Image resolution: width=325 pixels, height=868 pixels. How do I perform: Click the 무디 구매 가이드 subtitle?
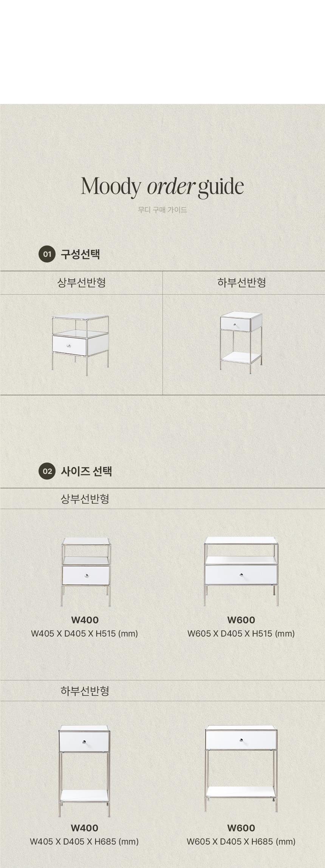click(162, 210)
